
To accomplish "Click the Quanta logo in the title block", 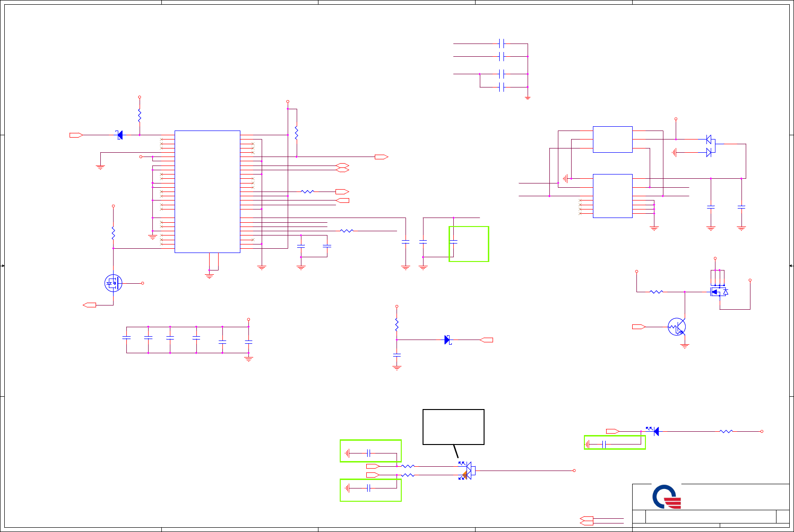I will pos(667,497).
